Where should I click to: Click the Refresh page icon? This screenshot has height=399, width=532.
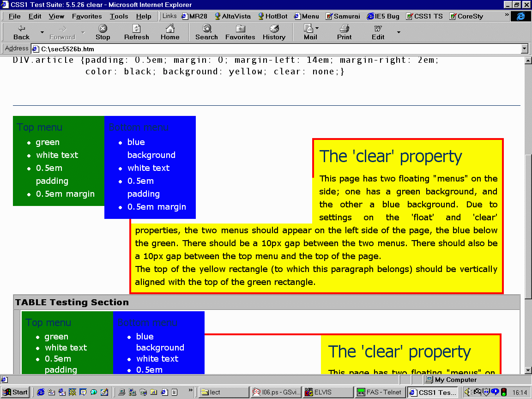(x=136, y=29)
